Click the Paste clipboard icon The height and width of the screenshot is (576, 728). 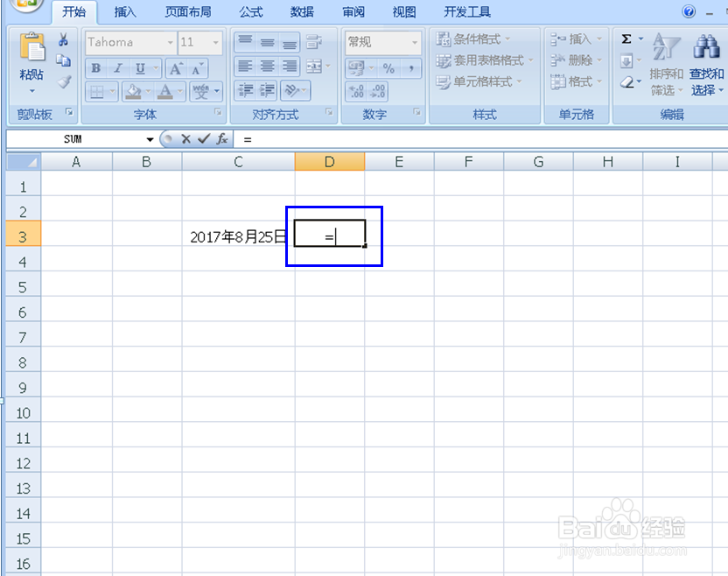coord(32,46)
